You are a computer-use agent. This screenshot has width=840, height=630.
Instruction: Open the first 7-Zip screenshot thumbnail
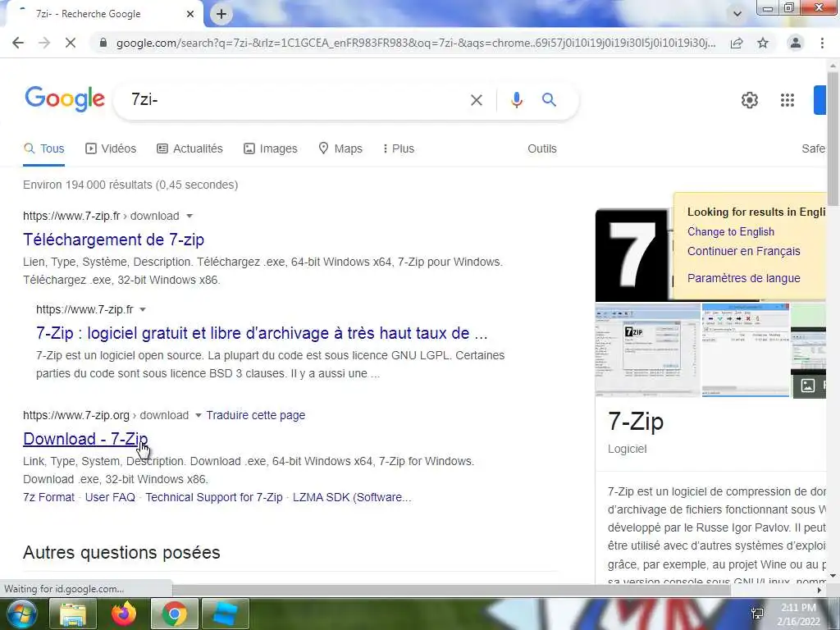click(x=648, y=350)
